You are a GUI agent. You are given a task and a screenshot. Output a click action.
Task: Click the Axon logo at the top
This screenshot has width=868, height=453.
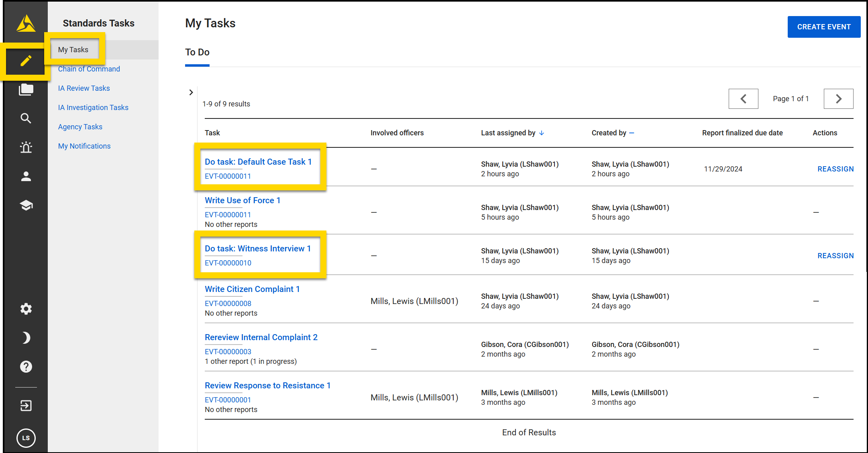26,23
